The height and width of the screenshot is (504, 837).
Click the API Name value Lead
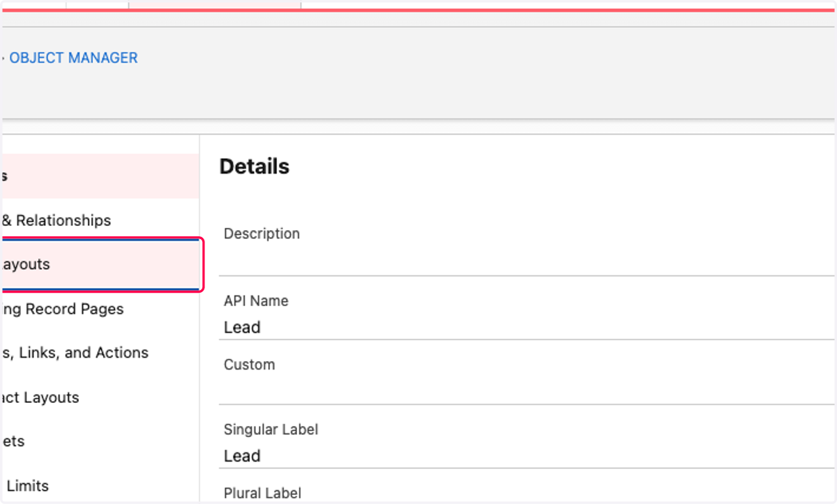click(242, 327)
